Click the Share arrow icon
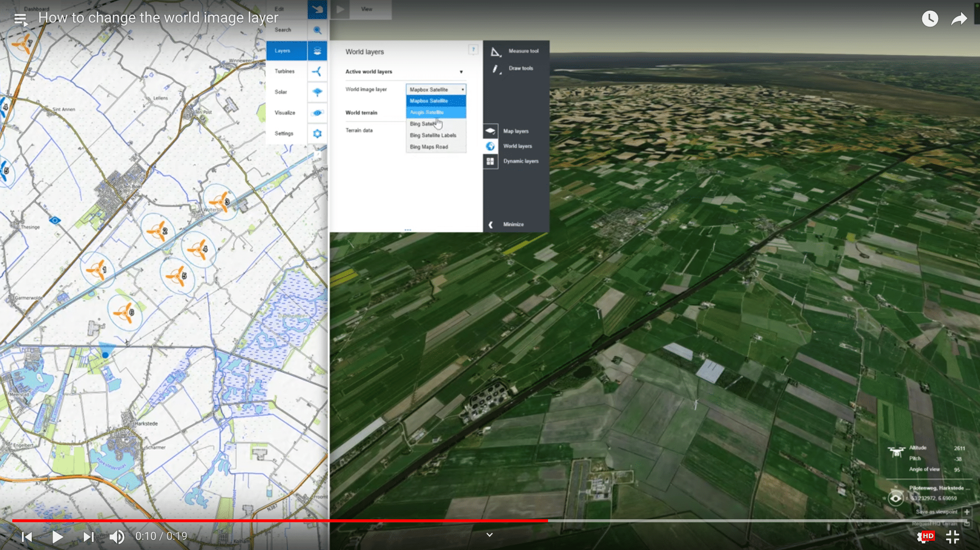 coord(959,19)
